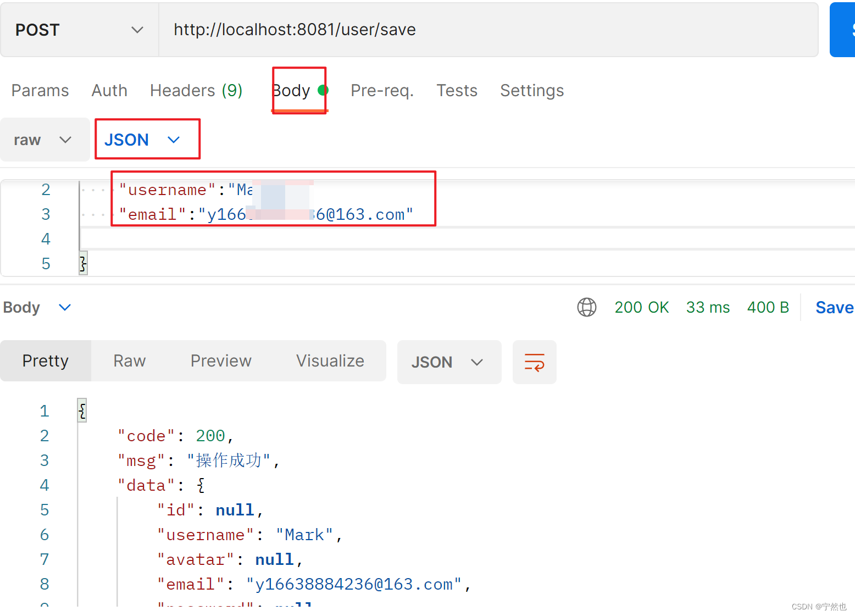The height and width of the screenshot is (616, 855).
Task: Click the 33 ms response time
Action: (x=708, y=307)
